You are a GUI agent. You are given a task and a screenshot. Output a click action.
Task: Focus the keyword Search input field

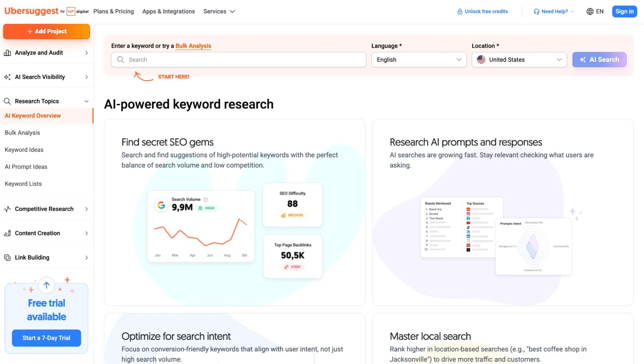pyautogui.click(x=238, y=60)
